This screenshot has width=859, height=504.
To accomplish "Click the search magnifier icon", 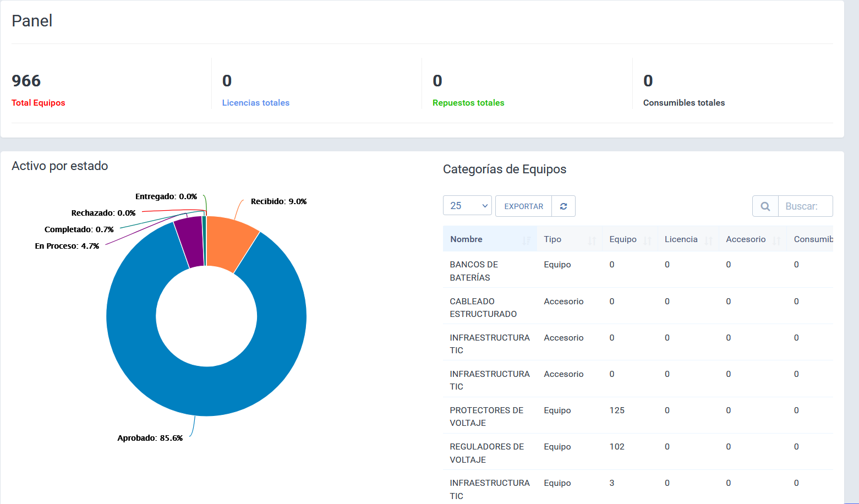I will [x=765, y=206].
